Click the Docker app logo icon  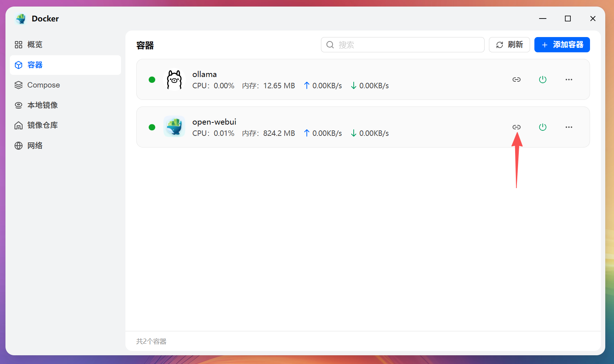pos(21,19)
